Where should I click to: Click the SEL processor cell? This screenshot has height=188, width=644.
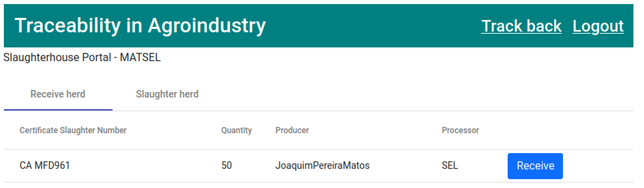(x=449, y=165)
